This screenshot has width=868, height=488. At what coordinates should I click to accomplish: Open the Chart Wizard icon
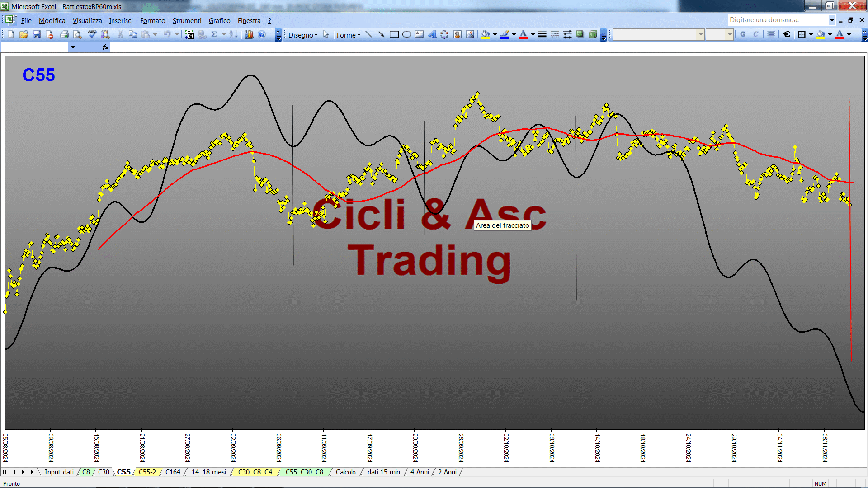249,34
